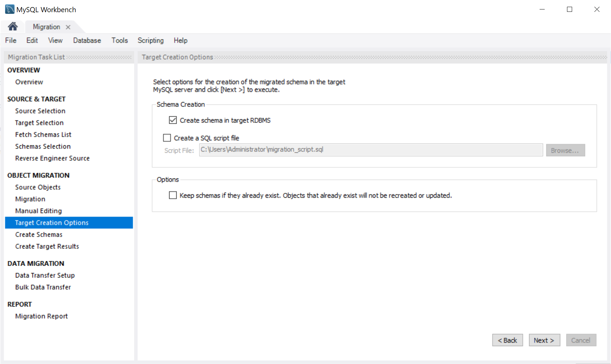Check Keep schemas if they already exist
This screenshot has width=611, height=364.
tap(173, 195)
